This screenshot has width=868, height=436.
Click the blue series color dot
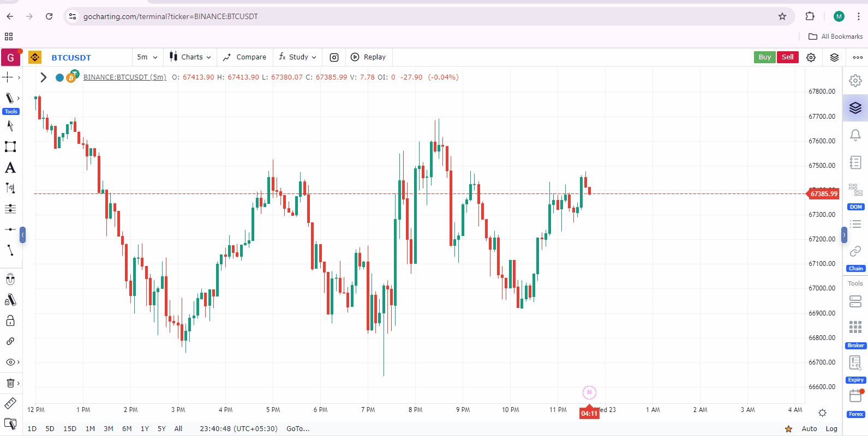pos(60,77)
